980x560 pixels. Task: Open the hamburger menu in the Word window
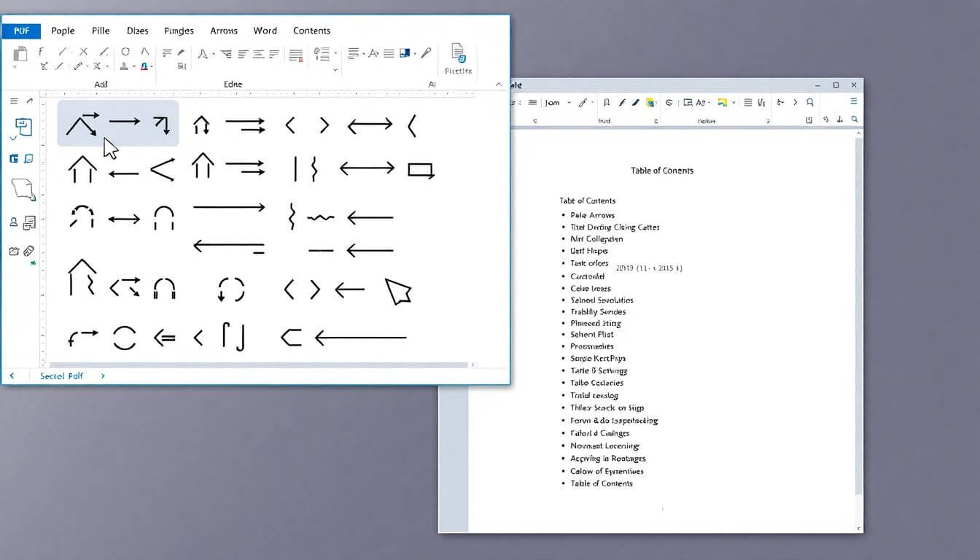(x=854, y=103)
